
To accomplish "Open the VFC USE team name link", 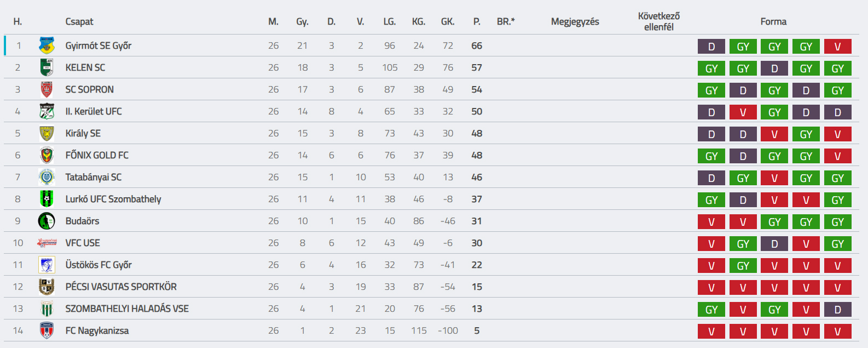I will point(83,243).
